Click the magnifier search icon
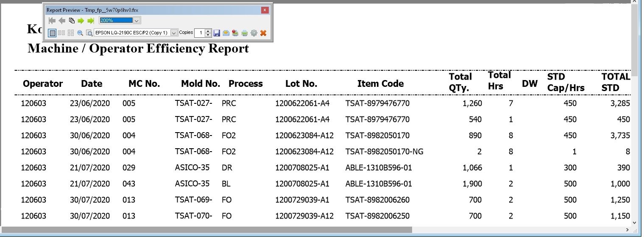This screenshot has height=241, width=644. pos(80,33)
